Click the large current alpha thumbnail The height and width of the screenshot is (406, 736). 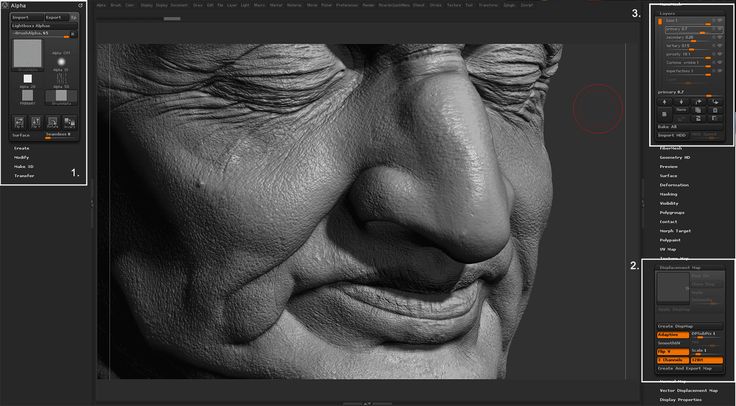pos(28,54)
